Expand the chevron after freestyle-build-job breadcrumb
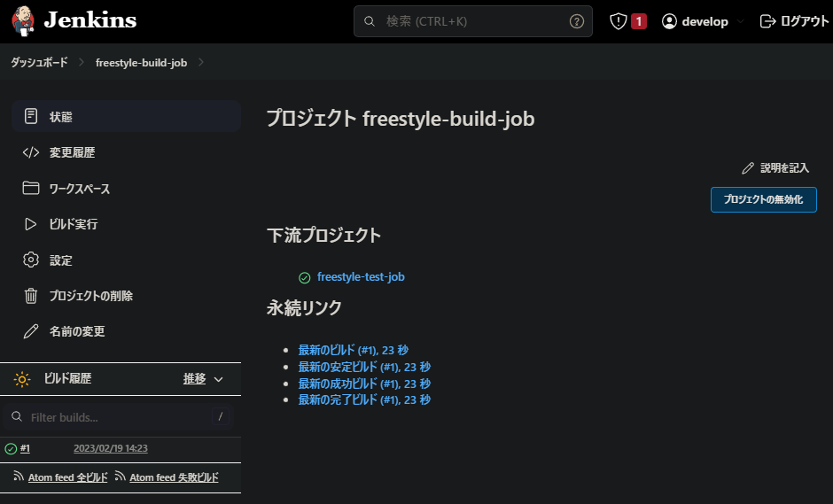833x504 pixels. [201, 62]
